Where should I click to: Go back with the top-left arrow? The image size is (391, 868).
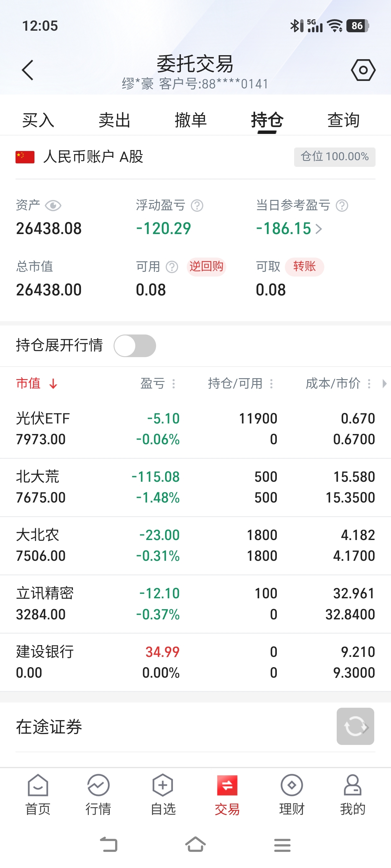[x=28, y=70]
